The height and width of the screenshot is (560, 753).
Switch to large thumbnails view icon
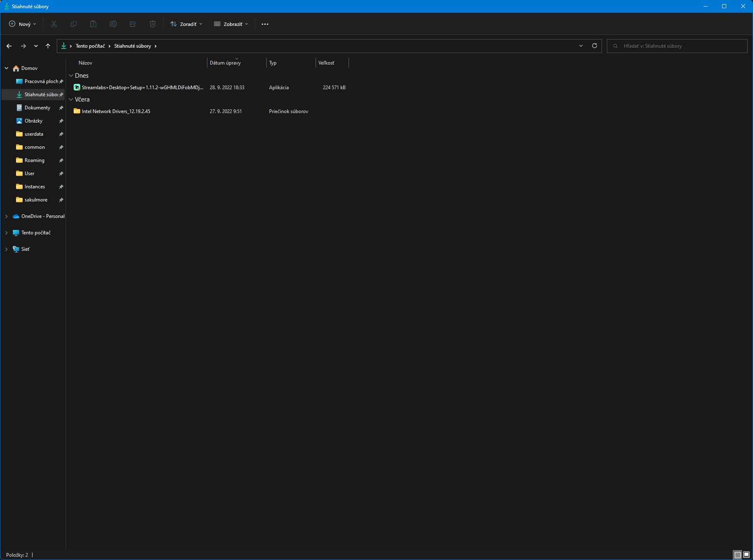746,555
